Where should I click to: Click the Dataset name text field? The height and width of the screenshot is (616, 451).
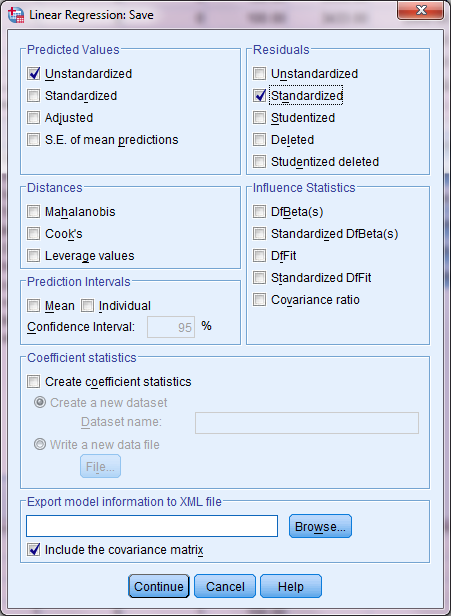click(307, 423)
